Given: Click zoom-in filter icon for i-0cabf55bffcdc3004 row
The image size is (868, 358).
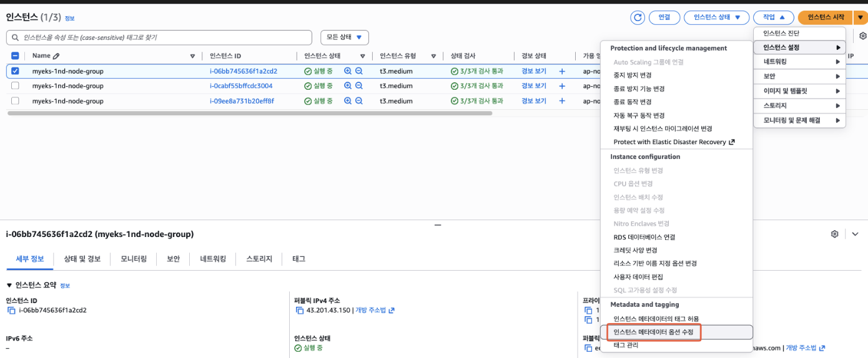Looking at the screenshot, I should pyautogui.click(x=348, y=86).
